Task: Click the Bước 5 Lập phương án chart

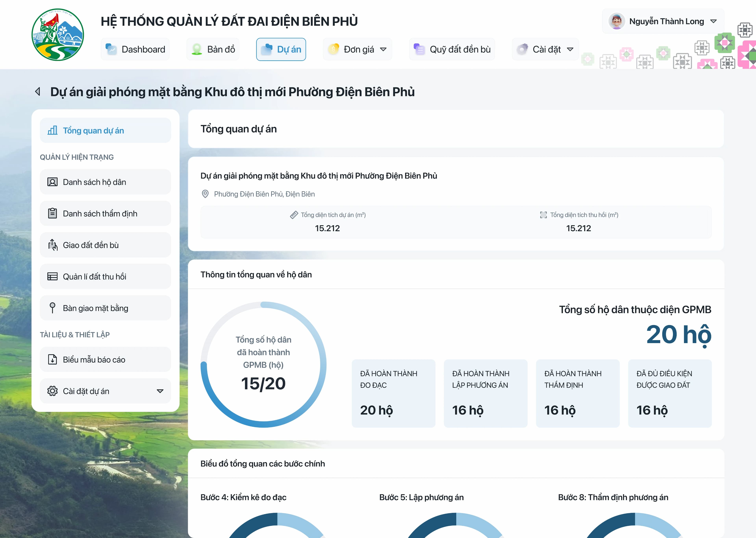Action: coord(456,525)
